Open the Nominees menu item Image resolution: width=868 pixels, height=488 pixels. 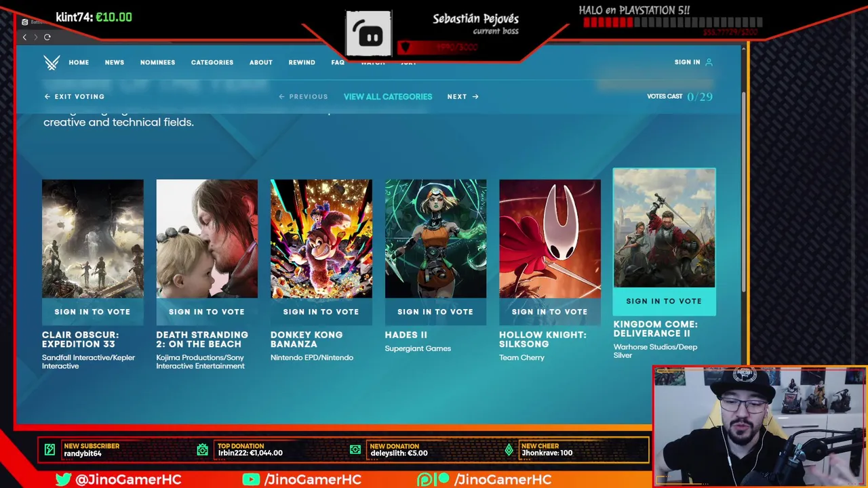point(157,62)
